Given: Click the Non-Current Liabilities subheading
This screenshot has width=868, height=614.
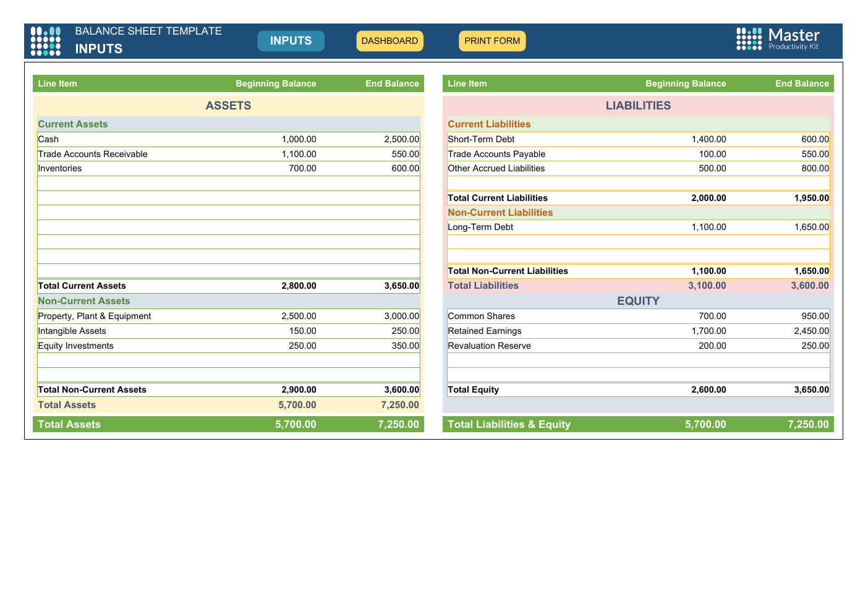Looking at the screenshot, I should [500, 213].
